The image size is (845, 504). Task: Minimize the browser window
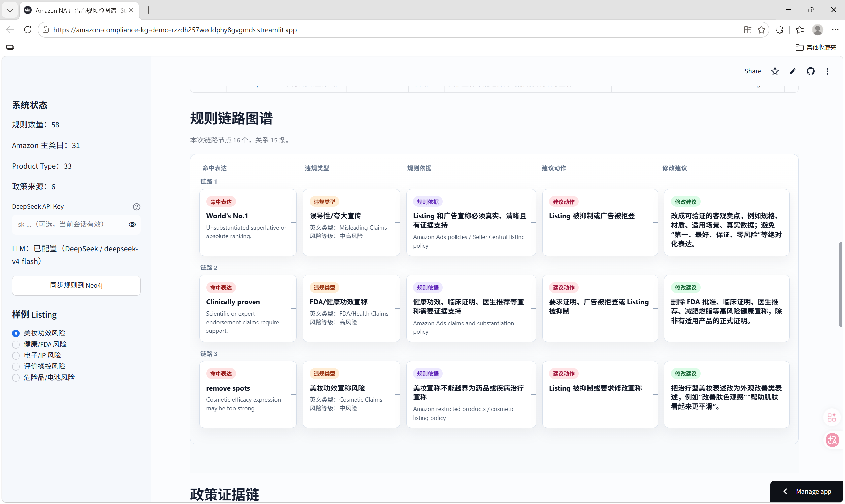click(788, 10)
